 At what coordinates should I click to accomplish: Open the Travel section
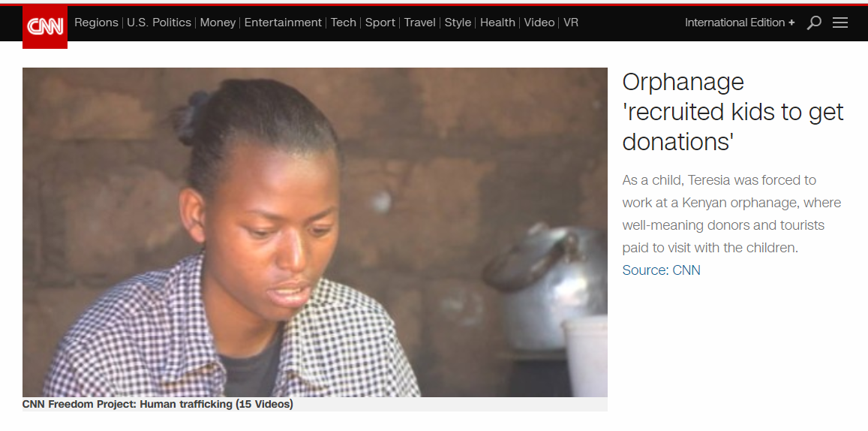click(419, 23)
